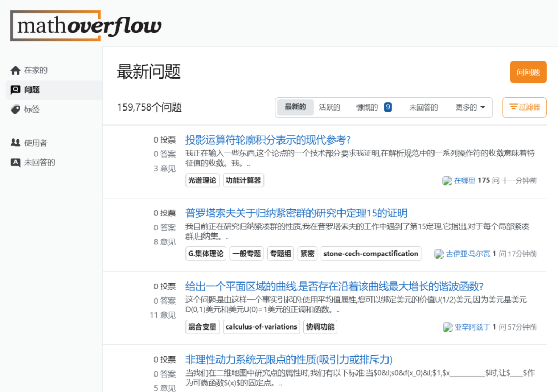Open the 过滤器 filter button
The height and width of the screenshot is (392, 558).
(x=524, y=107)
